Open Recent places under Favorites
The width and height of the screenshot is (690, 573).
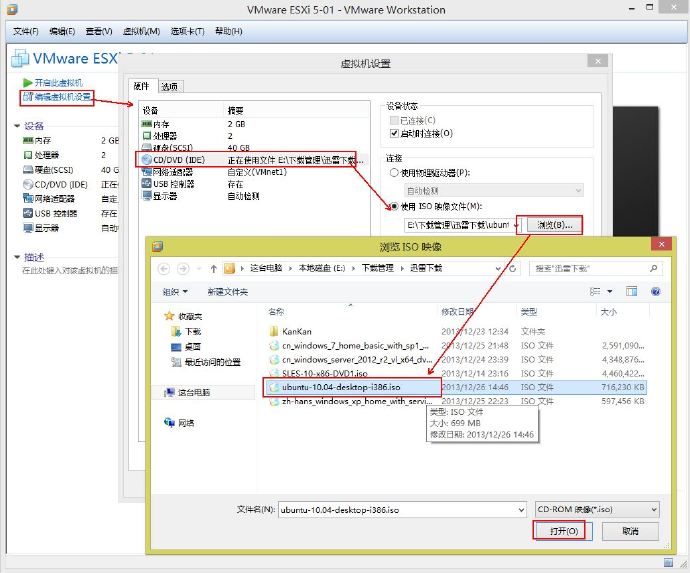[x=206, y=362]
